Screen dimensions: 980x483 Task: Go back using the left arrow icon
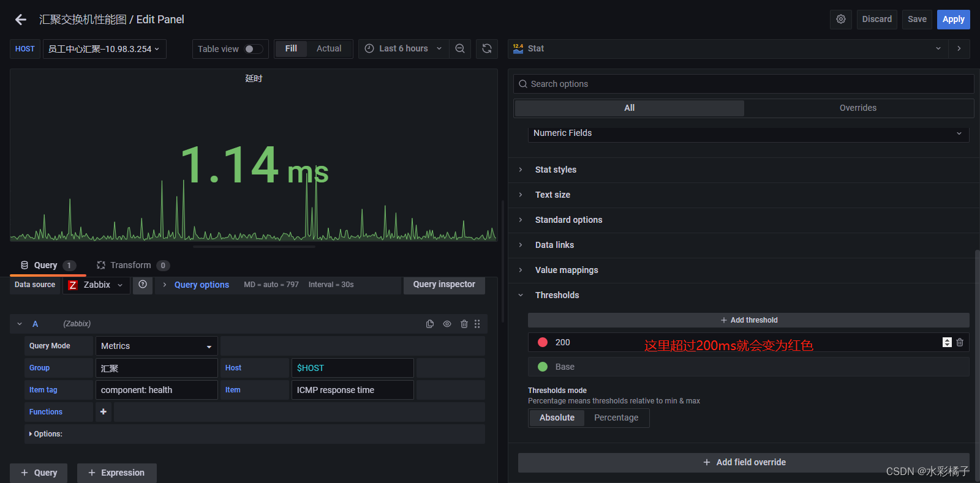coord(21,20)
